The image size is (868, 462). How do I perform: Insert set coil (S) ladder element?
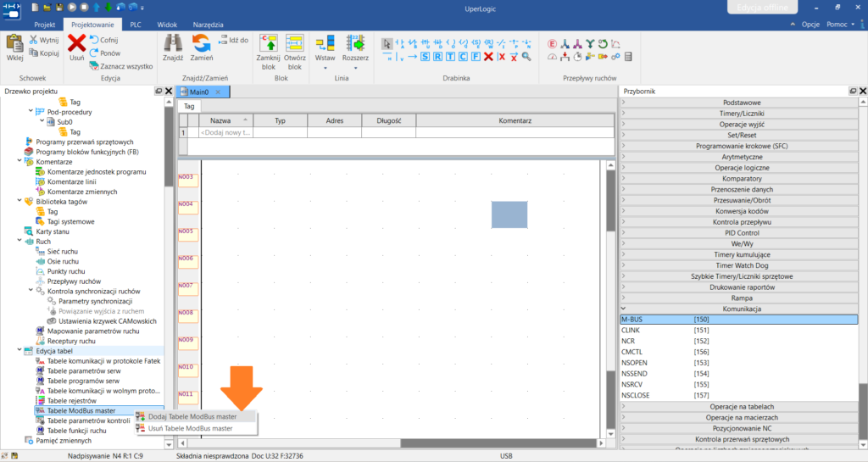[x=476, y=44]
